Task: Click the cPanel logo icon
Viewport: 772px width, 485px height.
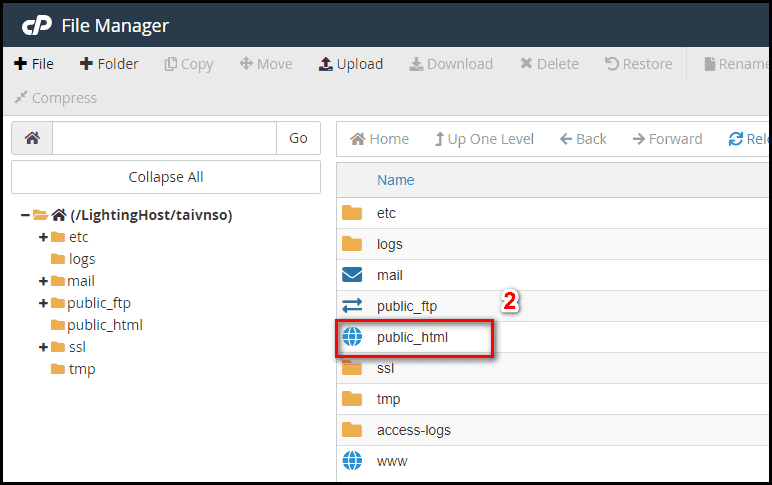Action: (36, 26)
